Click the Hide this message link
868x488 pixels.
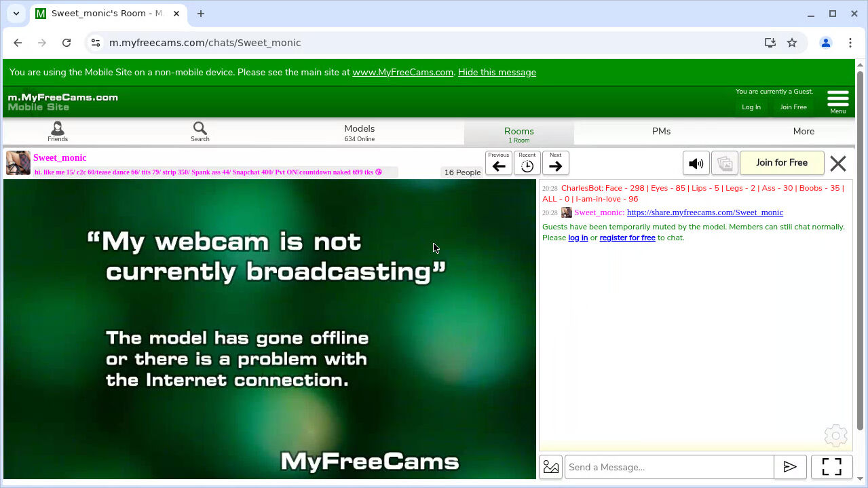click(497, 73)
